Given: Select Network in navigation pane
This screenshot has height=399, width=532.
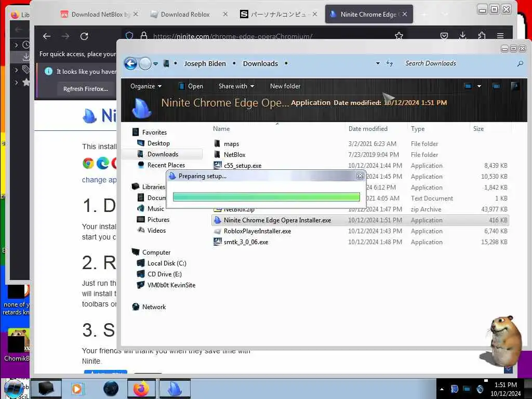Looking at the screenshot, I should [154, 307].
